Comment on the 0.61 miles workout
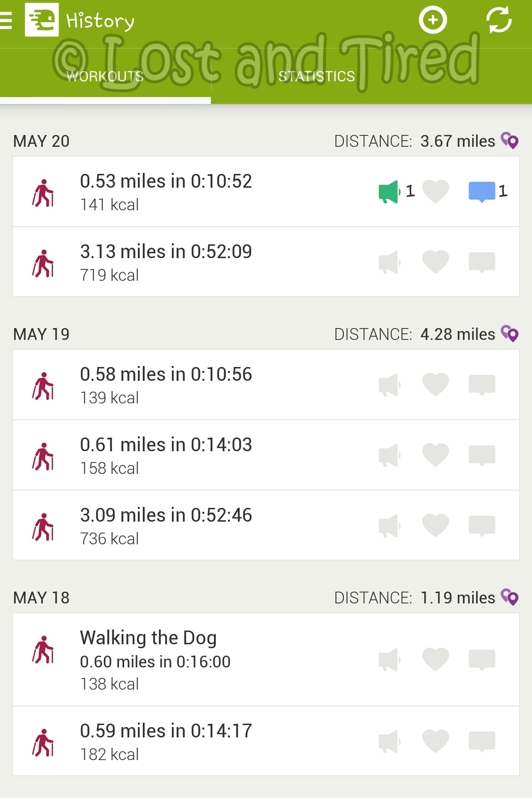This screenshot has width=532, height=798. [482, 455]
